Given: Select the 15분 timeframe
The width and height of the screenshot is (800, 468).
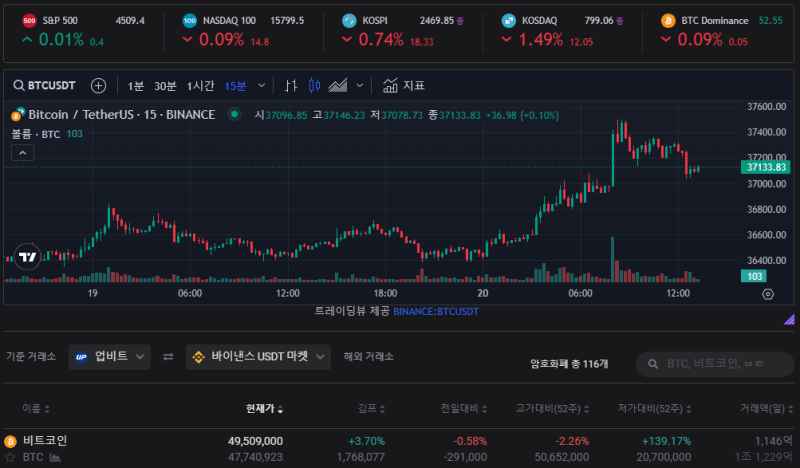Looking at the screenshot, I should (x=236, y=86).
